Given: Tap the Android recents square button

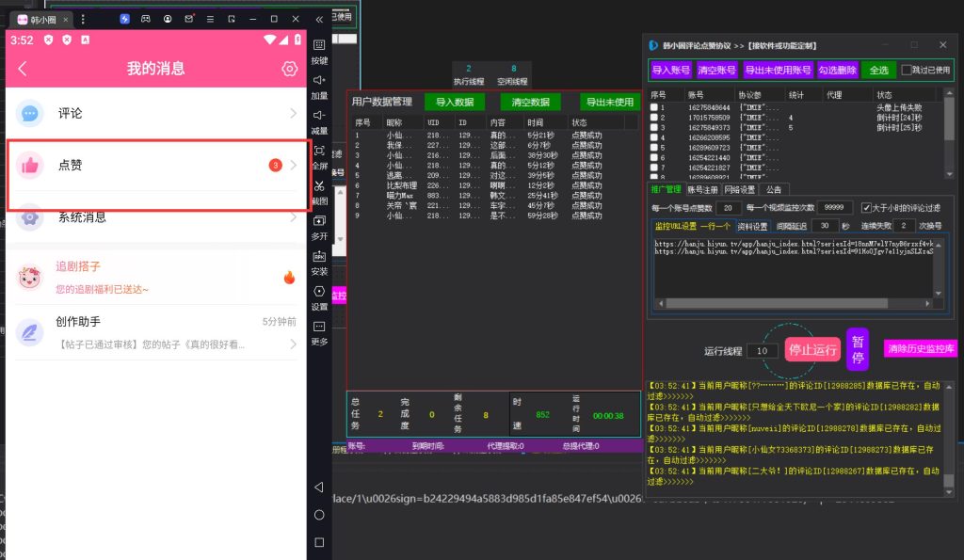Looking at the screenshot, I should 318,542.
